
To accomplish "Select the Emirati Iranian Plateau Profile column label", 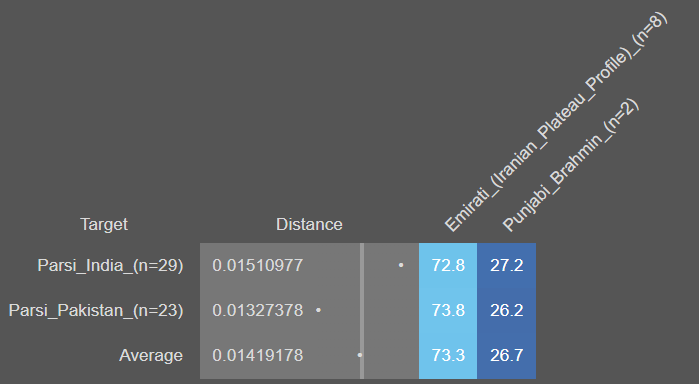I will pos(556,122).
